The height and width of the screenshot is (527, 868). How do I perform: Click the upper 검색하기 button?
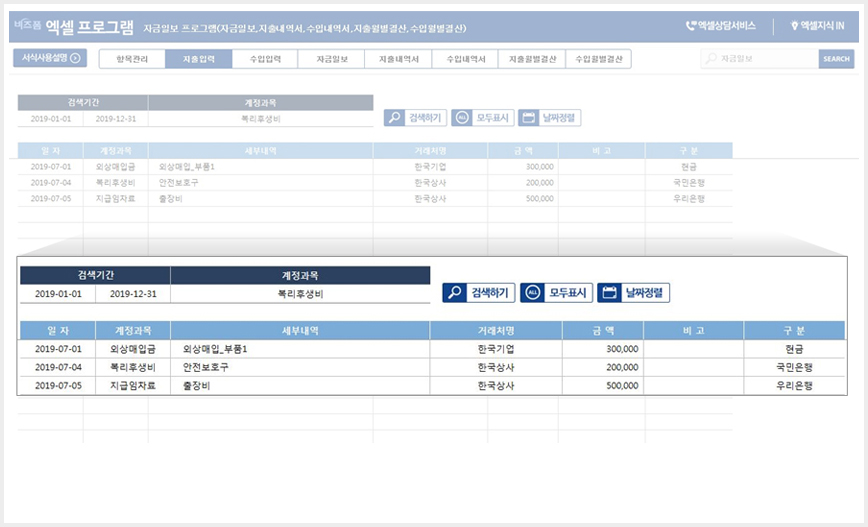415,117
